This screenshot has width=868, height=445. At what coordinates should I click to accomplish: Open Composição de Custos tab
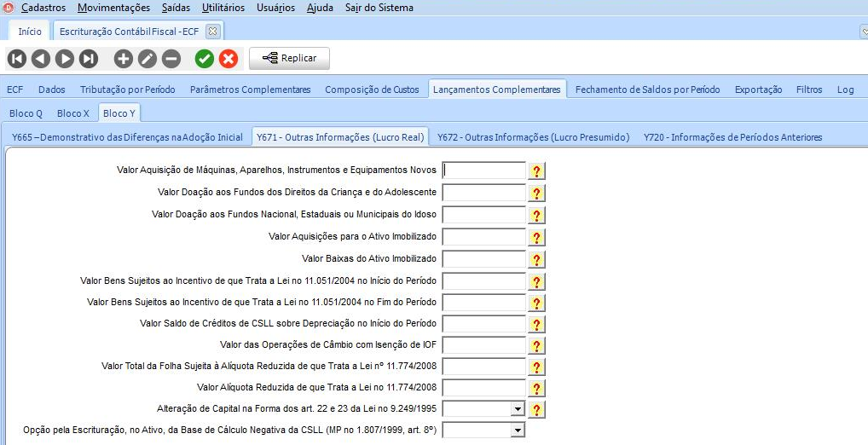tap(372, 90)
